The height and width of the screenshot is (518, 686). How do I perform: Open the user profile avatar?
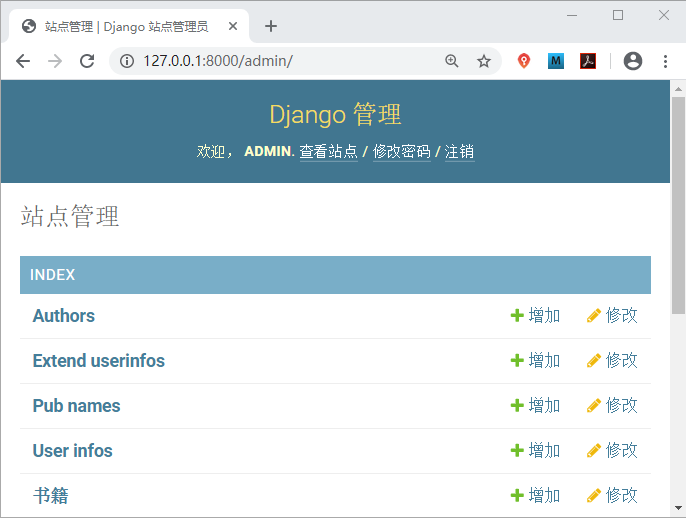click(x=633, y=61)
